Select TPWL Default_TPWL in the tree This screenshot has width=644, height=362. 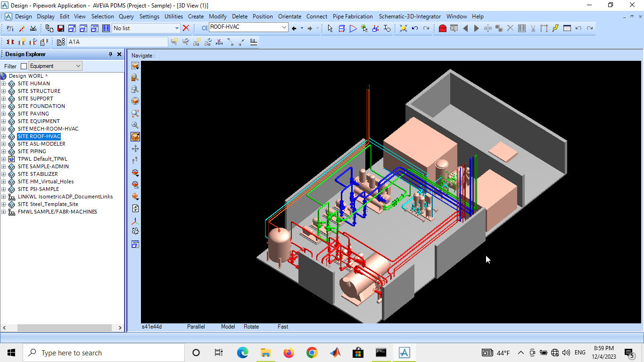click(42, 159)
